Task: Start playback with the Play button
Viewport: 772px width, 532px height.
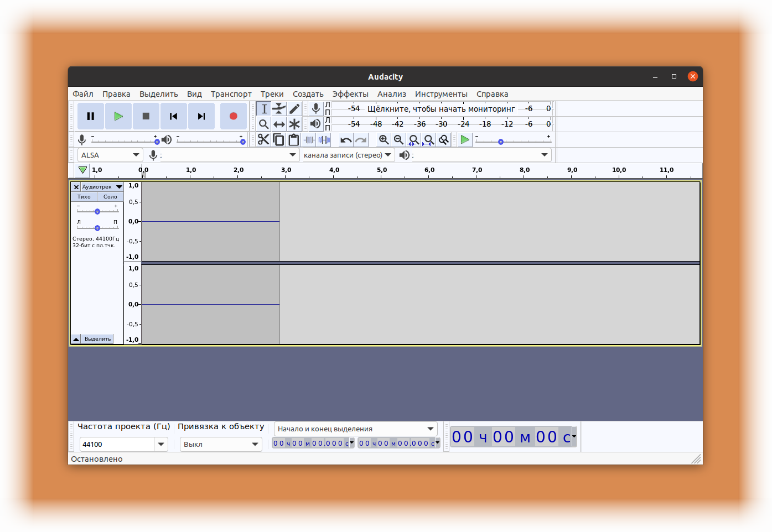Action: click(118, 116)
